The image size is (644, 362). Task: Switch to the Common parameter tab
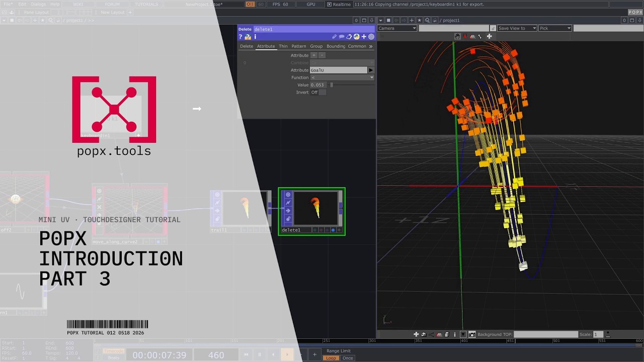[357, 46]
